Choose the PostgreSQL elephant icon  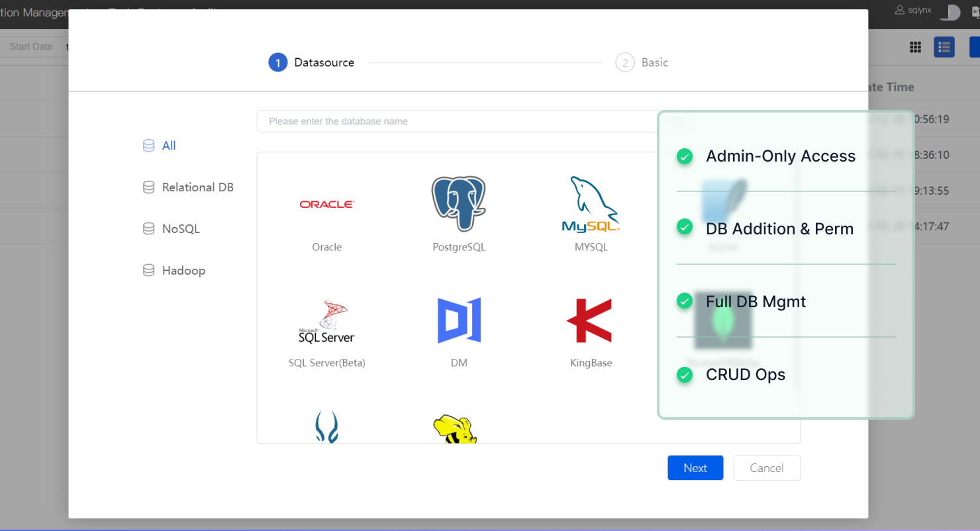(458, 204)
